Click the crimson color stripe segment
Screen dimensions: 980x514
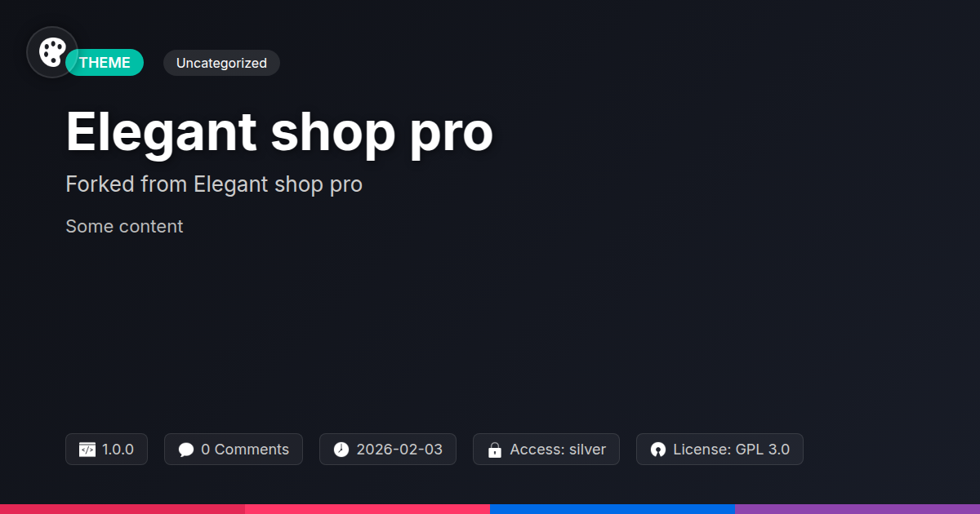[x=122, y=509]
